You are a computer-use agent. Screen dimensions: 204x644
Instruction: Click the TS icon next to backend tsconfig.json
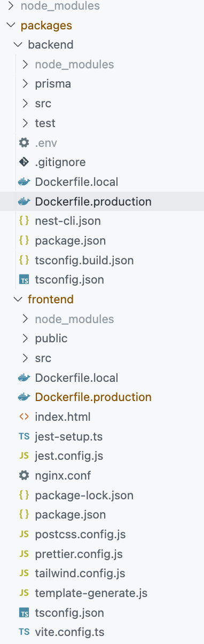pos(24,279)
